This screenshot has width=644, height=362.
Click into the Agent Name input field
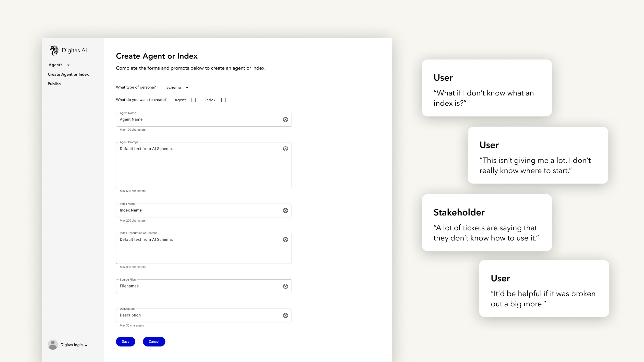tap(199, 120)
